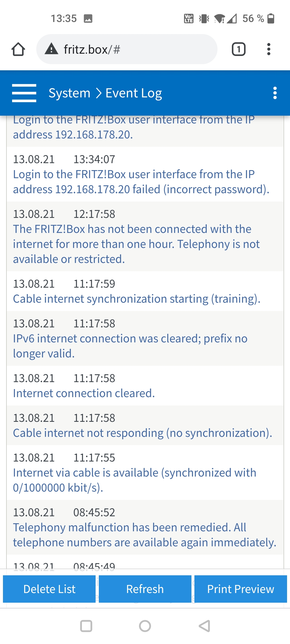Click the Print Preview button

241,589
